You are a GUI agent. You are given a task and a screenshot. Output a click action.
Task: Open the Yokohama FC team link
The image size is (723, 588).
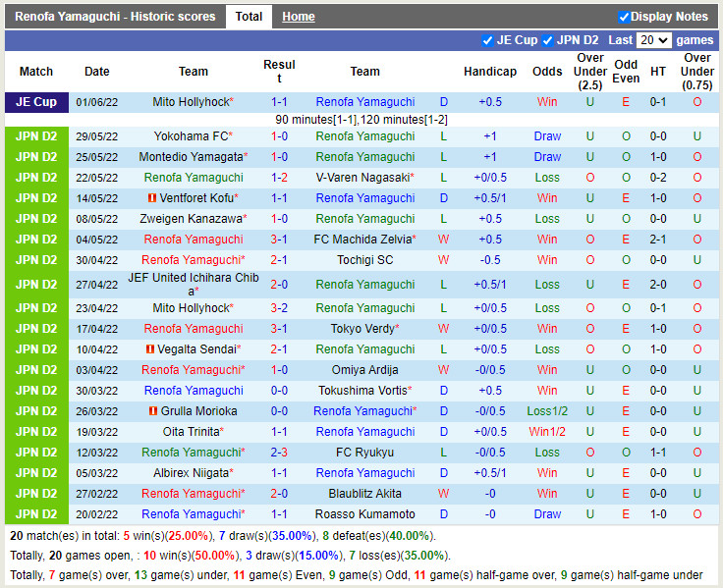coord(192,136)
